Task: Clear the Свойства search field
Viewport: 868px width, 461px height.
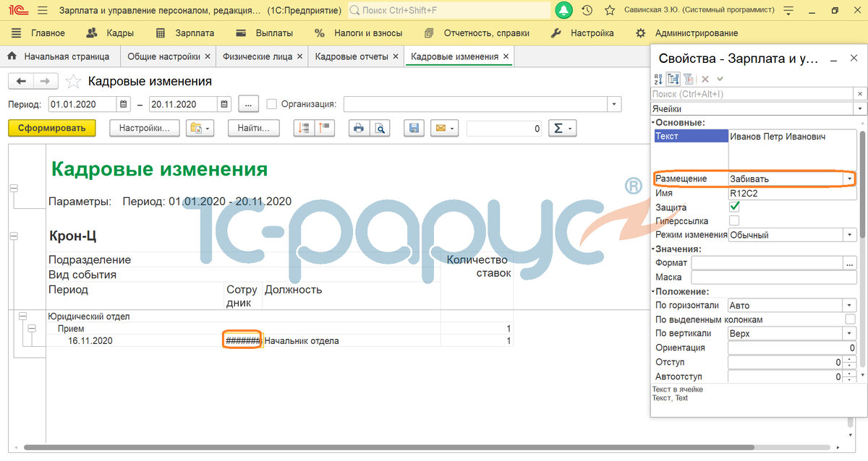Action: tap(860, 94)
